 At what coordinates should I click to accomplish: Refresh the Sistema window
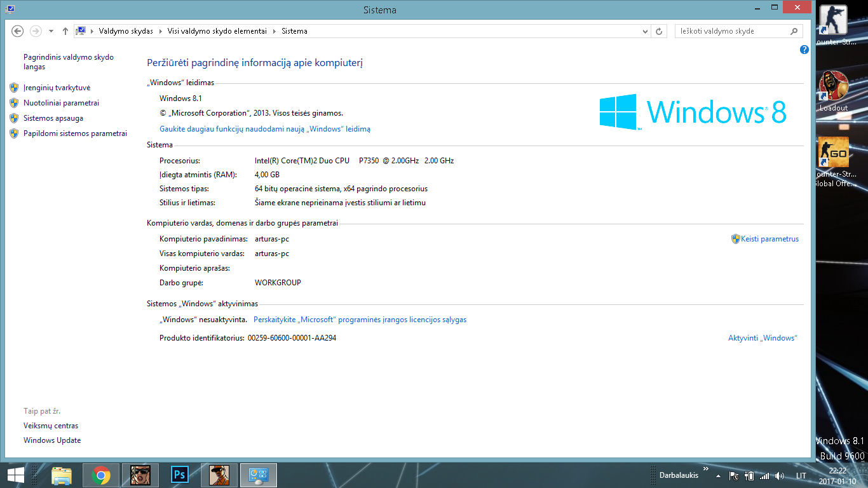click(659, 31)
